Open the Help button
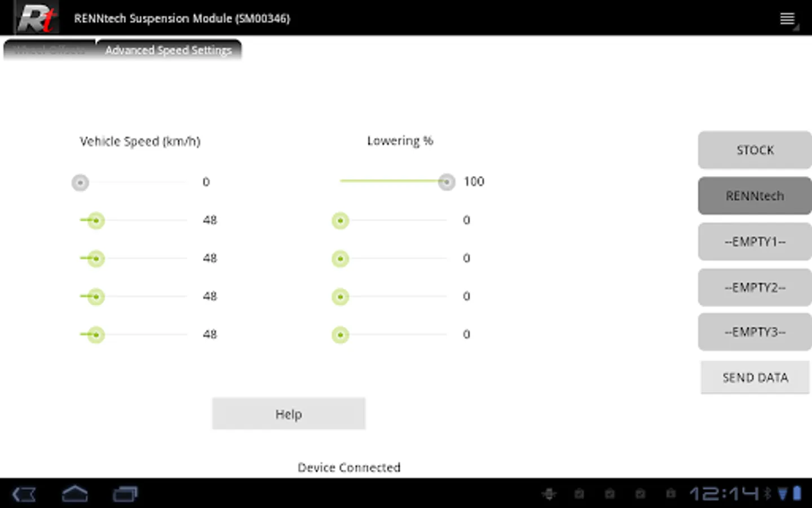 [289, 414]
